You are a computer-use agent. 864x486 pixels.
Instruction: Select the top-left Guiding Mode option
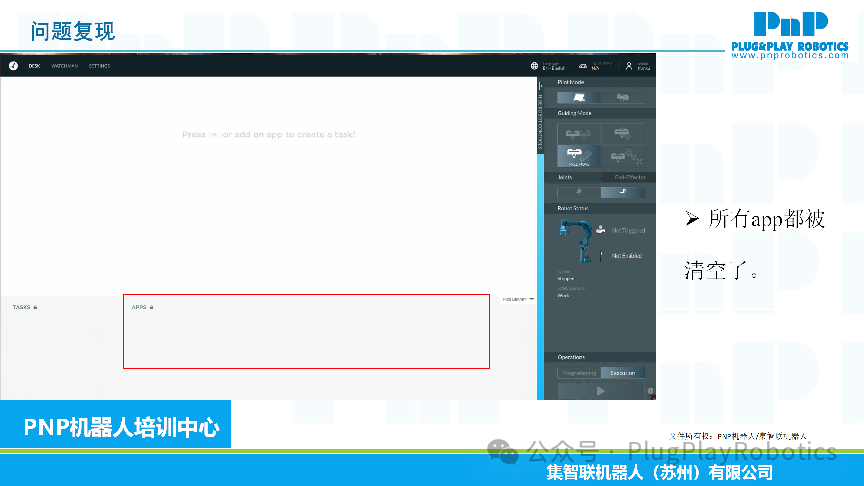578,134
